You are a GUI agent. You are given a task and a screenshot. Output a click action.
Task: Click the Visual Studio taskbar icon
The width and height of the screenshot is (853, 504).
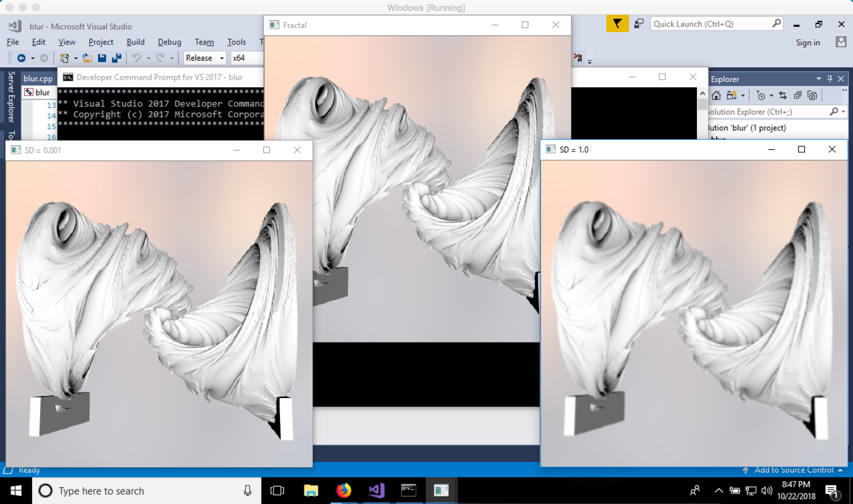377,491
